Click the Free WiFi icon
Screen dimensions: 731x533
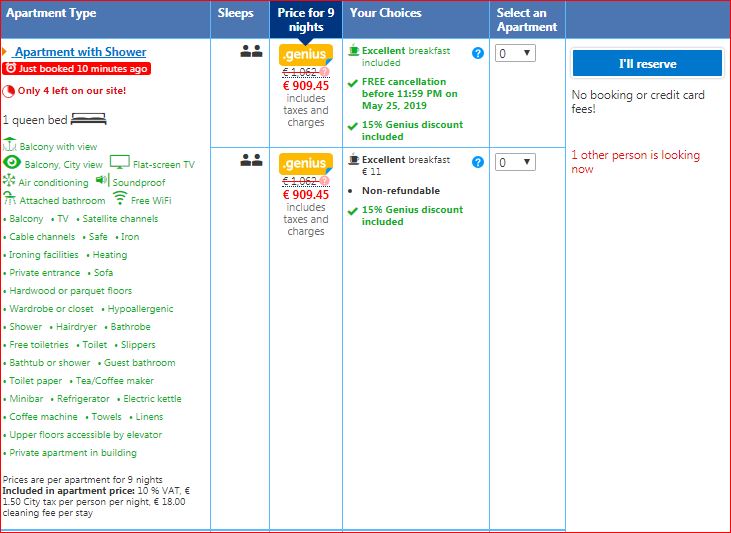tap(120, 200)
